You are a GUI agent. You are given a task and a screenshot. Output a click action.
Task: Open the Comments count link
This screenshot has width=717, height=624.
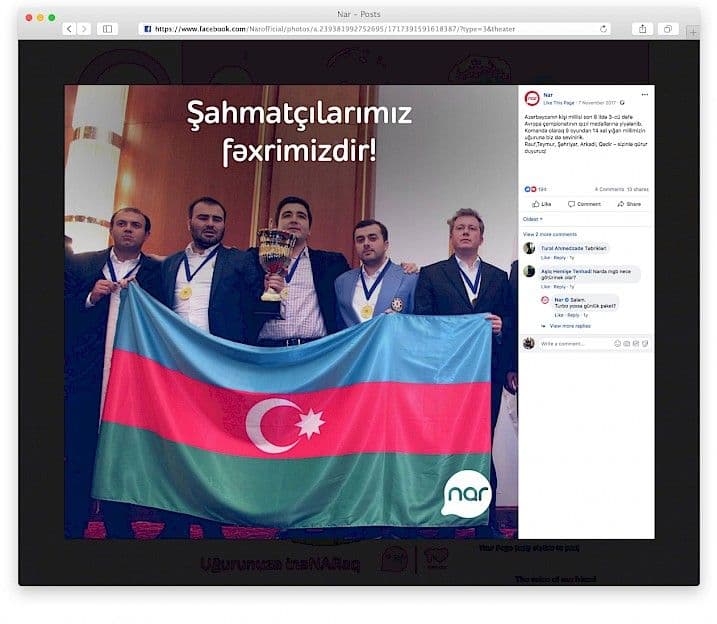point(609,189)
